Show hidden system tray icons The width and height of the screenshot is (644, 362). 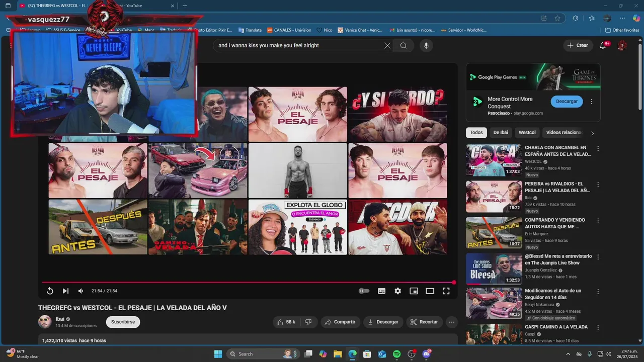pyautogui.click(x=568, y=354)
